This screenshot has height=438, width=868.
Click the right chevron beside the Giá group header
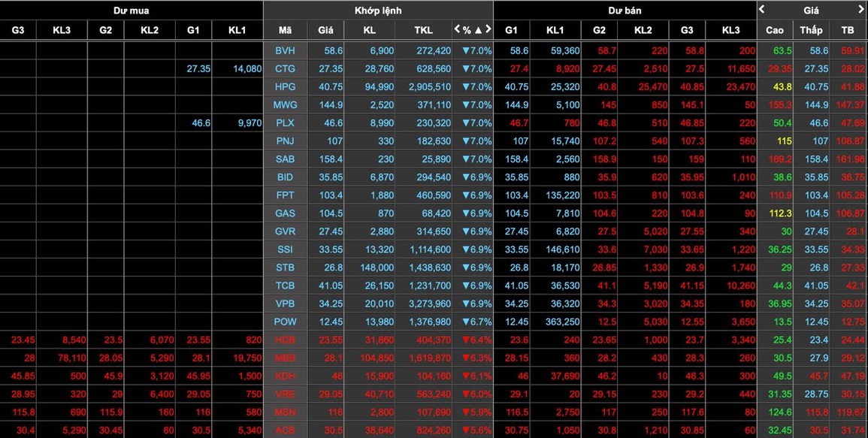pos(860,9)
